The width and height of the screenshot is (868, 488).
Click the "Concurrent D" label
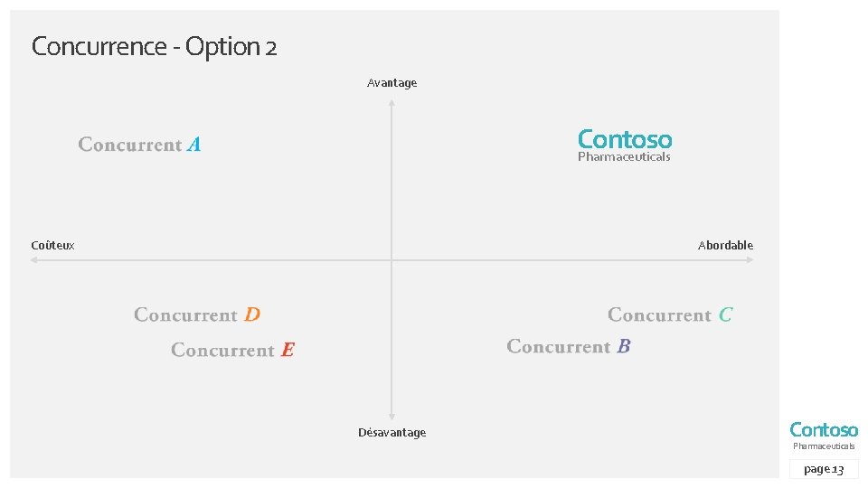[x=197, y=315]
